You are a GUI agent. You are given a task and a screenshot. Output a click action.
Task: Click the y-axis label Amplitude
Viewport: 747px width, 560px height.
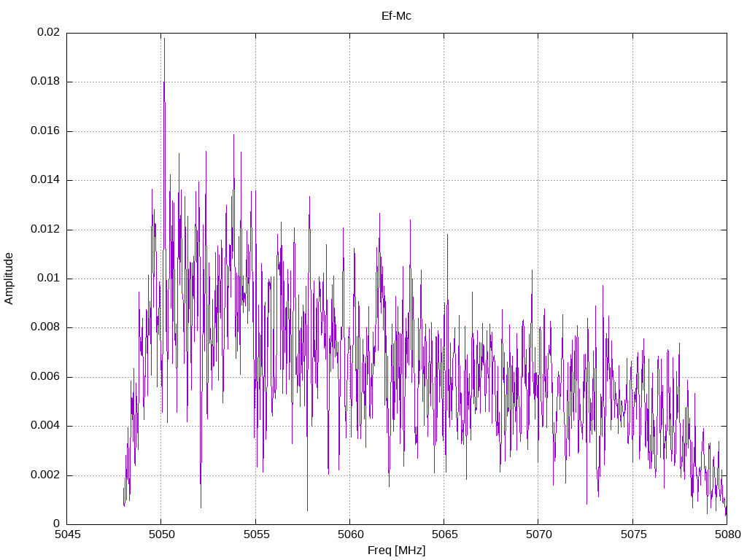[9, 279]
